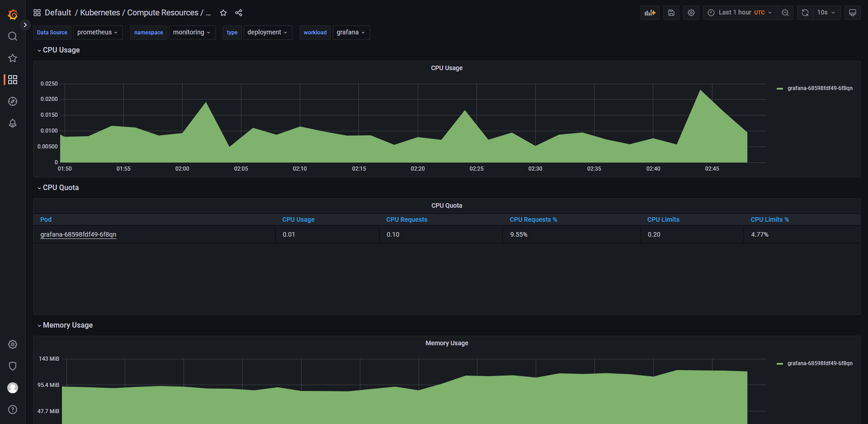Open the 10s refresh interval dropdown
Screen dimensions: 868x424
[826, 13]
